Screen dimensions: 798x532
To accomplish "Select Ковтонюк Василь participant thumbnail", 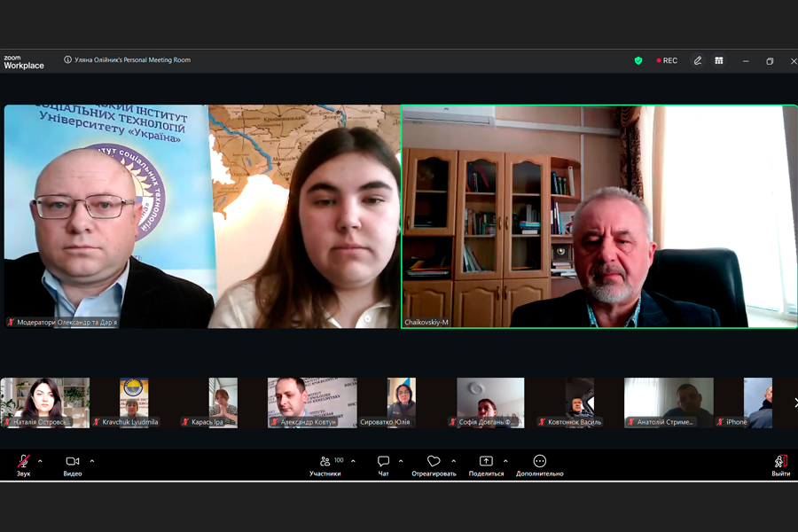I will click(580, 403).
